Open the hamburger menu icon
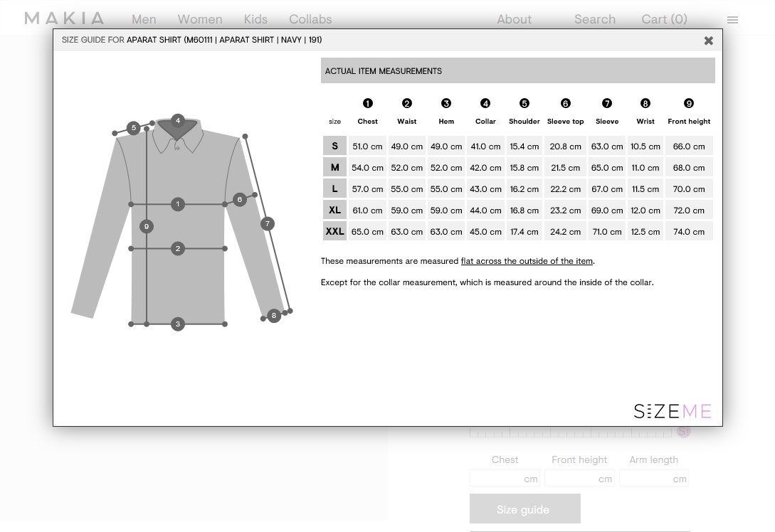The width and height of the screenshot is (775, 532). 732,20
